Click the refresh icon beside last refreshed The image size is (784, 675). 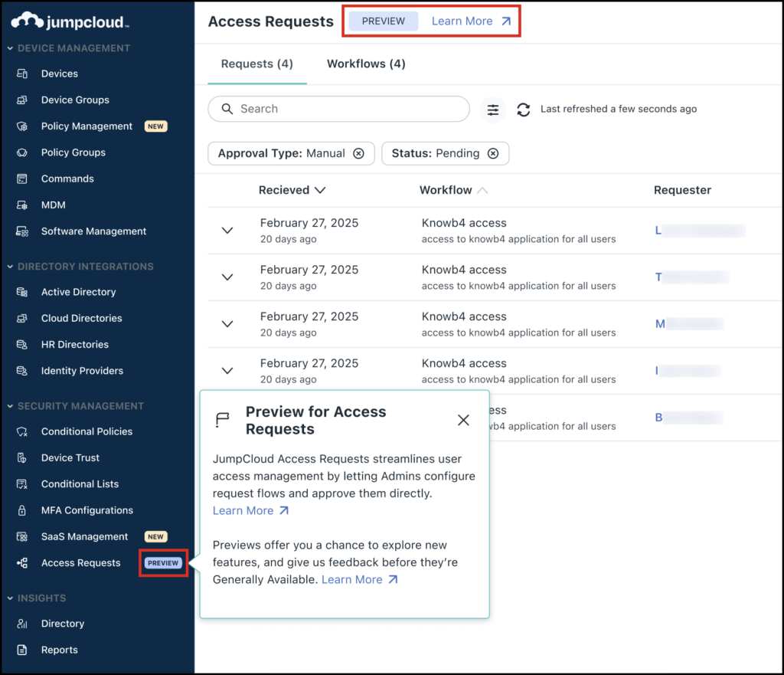[524, 110]
